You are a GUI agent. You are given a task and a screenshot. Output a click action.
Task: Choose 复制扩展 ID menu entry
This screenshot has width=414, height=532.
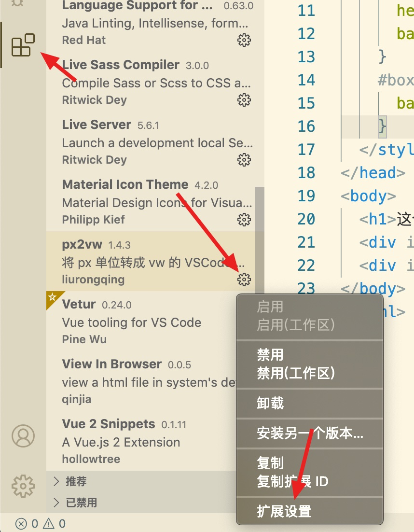[x=292, y=481]
